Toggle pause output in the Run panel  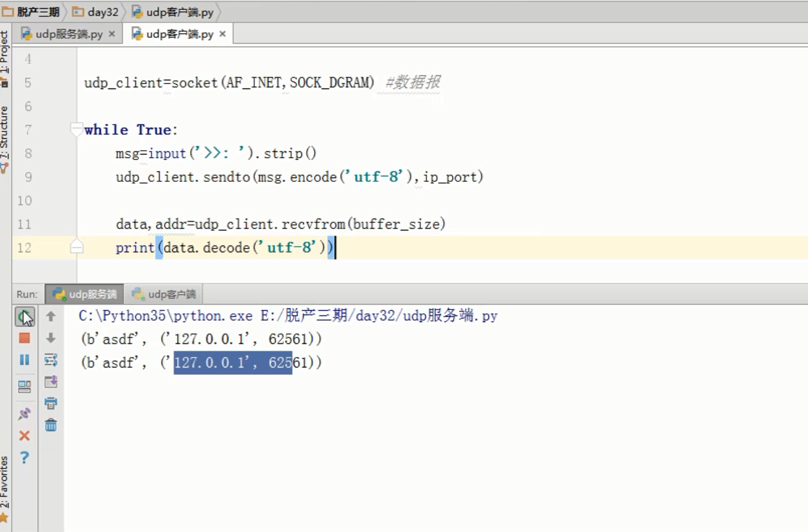pos(24,360)
